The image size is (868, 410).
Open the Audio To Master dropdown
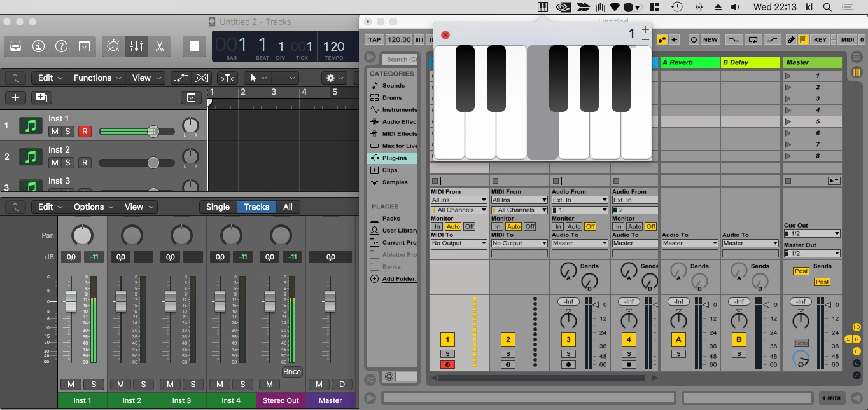point(579,242)
